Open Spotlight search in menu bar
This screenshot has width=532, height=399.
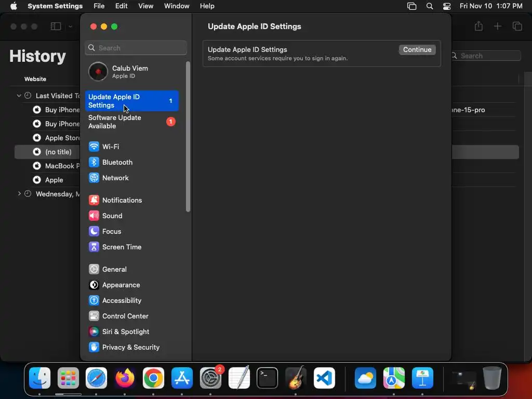430,6
